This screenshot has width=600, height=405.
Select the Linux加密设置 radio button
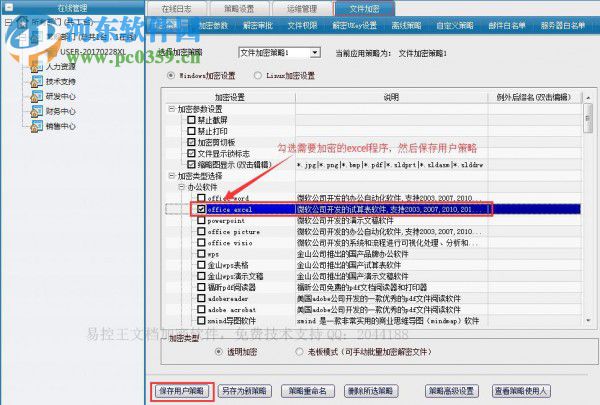coord(258,75)
